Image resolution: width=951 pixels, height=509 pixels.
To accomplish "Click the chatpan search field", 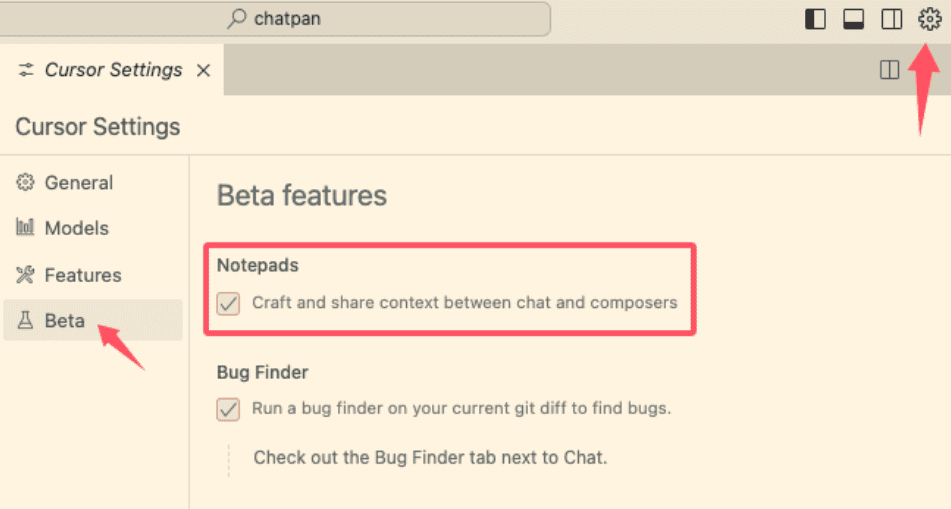I will coord(274,19).
